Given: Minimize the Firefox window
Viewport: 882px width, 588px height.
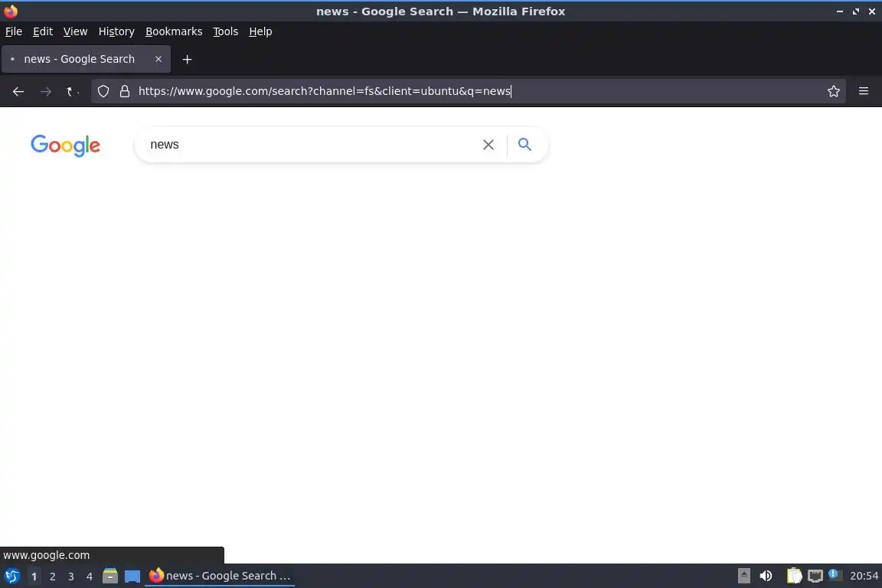Looking at the screenshot, I should click(x=840, y=11).
